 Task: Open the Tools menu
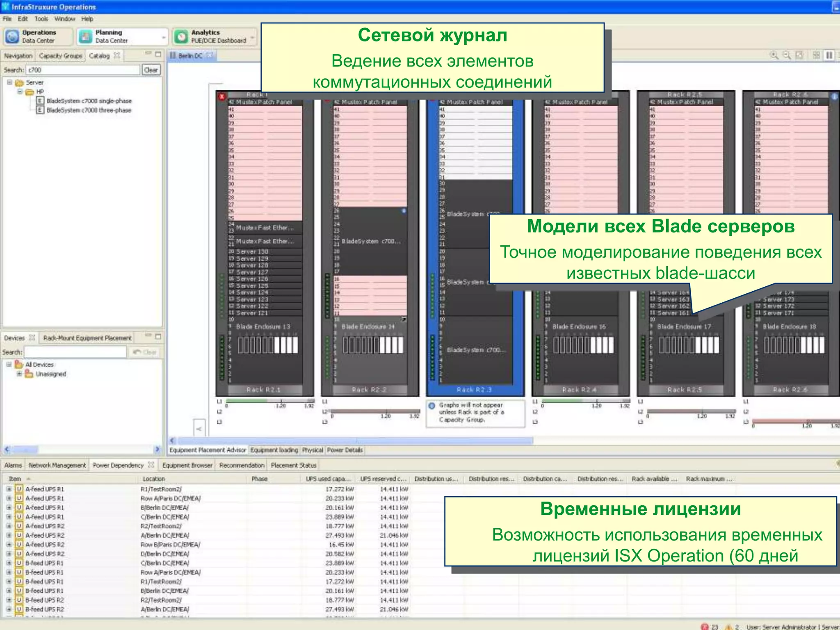pos(41,19)
